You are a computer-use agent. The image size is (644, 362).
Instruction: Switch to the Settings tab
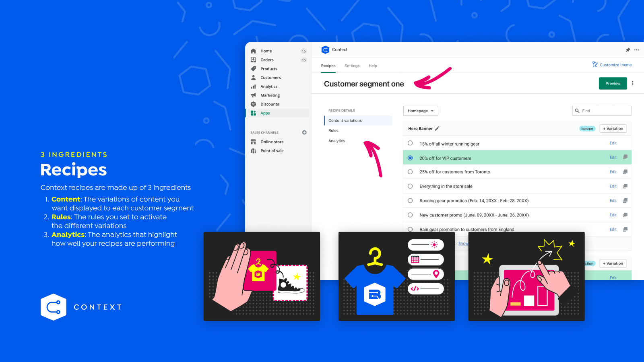tap(352, 66)
